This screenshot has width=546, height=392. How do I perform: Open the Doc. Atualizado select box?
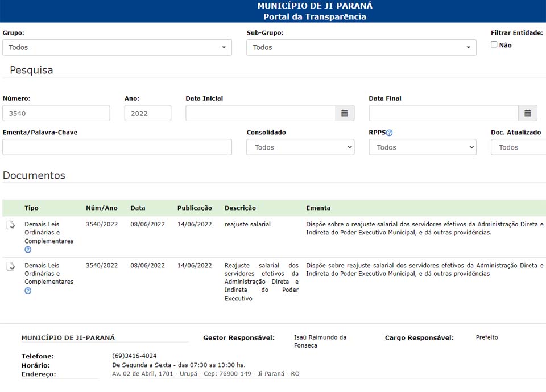coord(518,147)
